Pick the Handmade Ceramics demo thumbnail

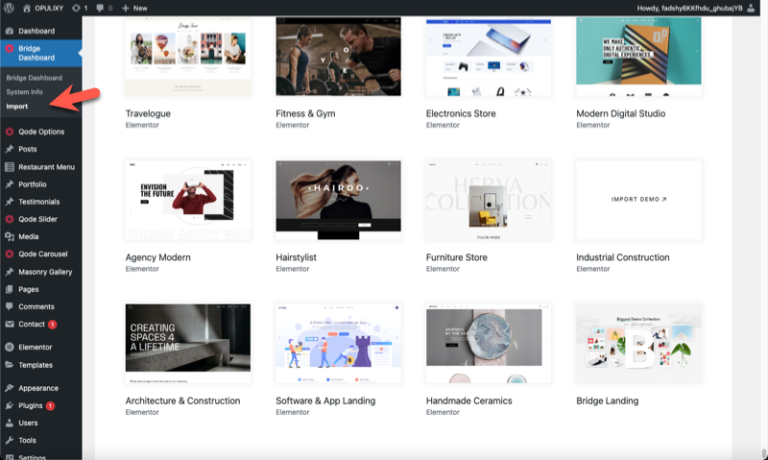pos(488,343)
